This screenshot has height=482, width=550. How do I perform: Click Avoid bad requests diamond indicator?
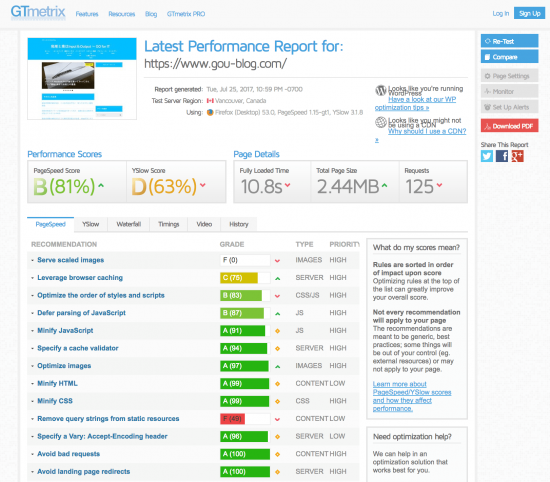(277, 454)
